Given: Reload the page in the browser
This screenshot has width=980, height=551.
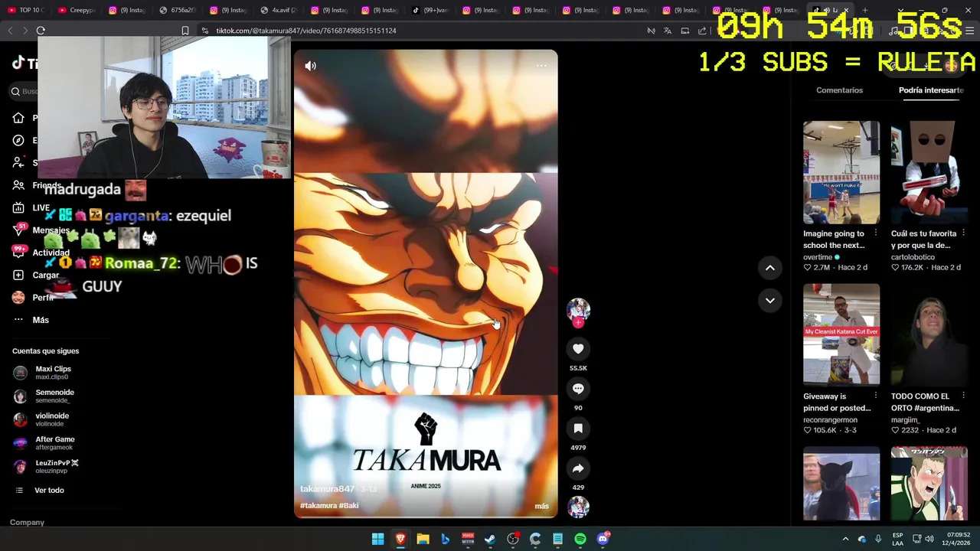Looking at the screenshot, I should coord(41,31).
